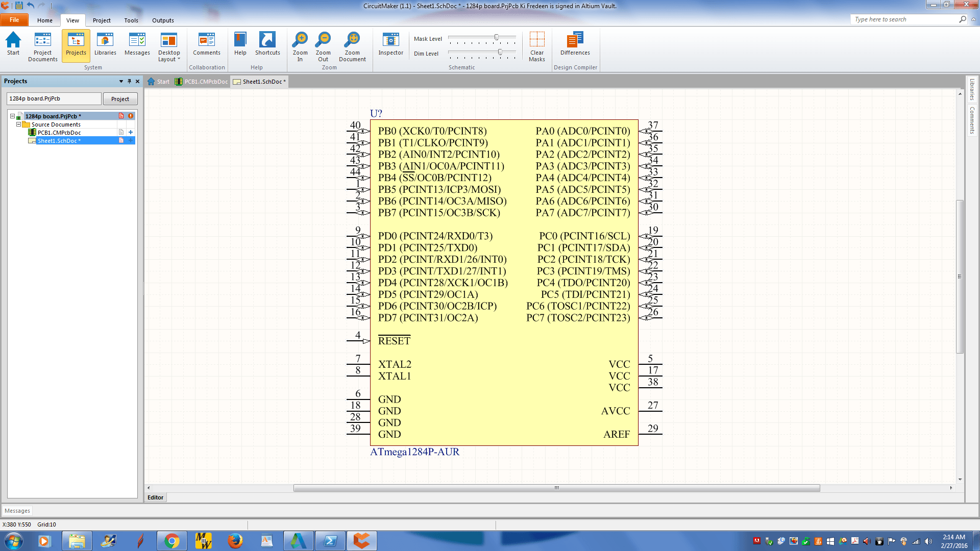Collapse the 1284p board.PrjPcb tree node
The height and width of the screenshot is (551, 980).
(x=12, y=116)
